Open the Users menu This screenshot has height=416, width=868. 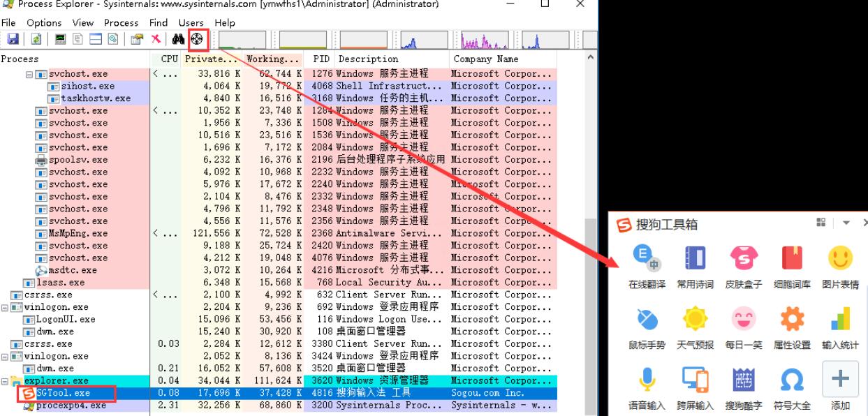191,23
